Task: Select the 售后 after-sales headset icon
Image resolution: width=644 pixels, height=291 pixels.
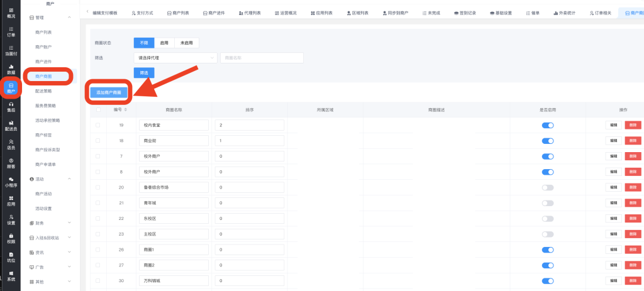Action: 10,107
